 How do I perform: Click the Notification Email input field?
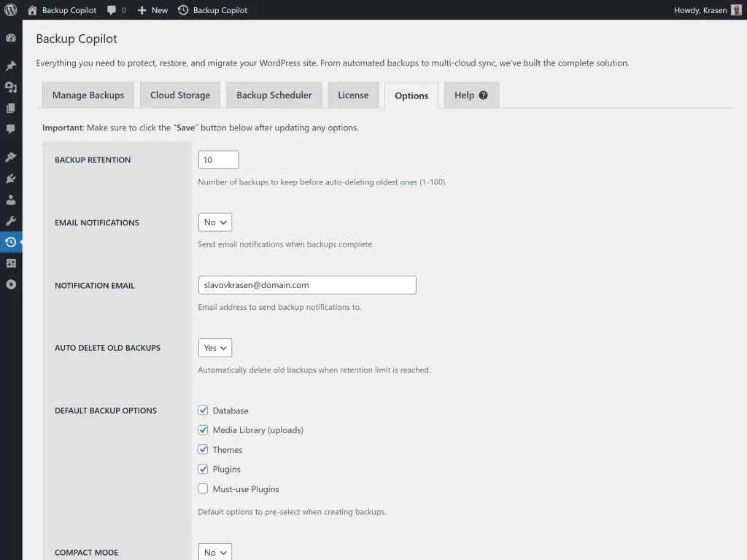point(306,284)
